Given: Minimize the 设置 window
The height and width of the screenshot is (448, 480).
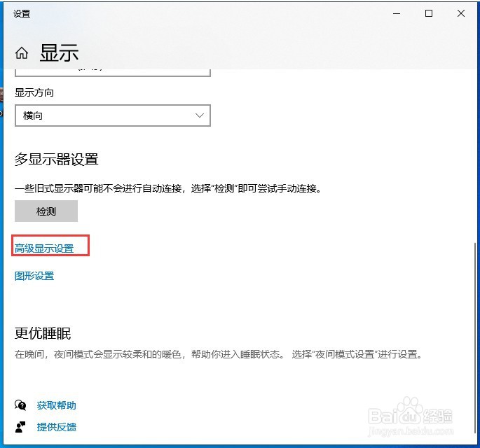Looking at the screenshot, I should [397, 13].
